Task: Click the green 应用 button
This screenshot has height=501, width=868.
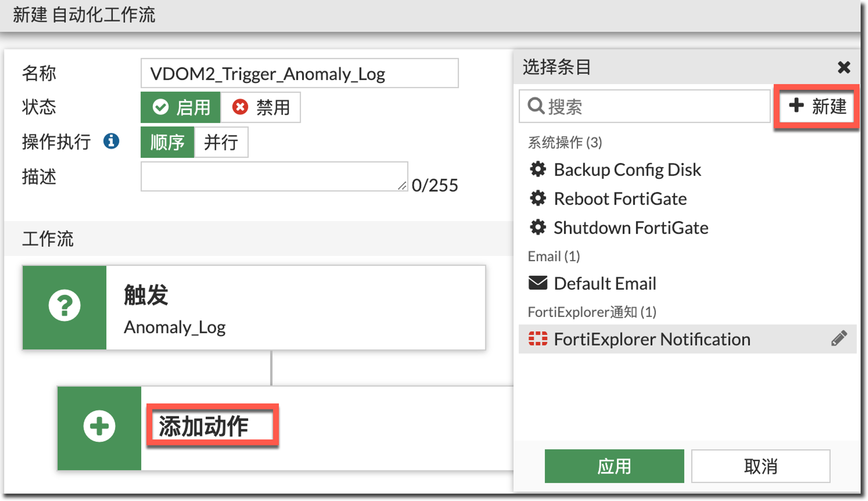Action: point(614,466)
